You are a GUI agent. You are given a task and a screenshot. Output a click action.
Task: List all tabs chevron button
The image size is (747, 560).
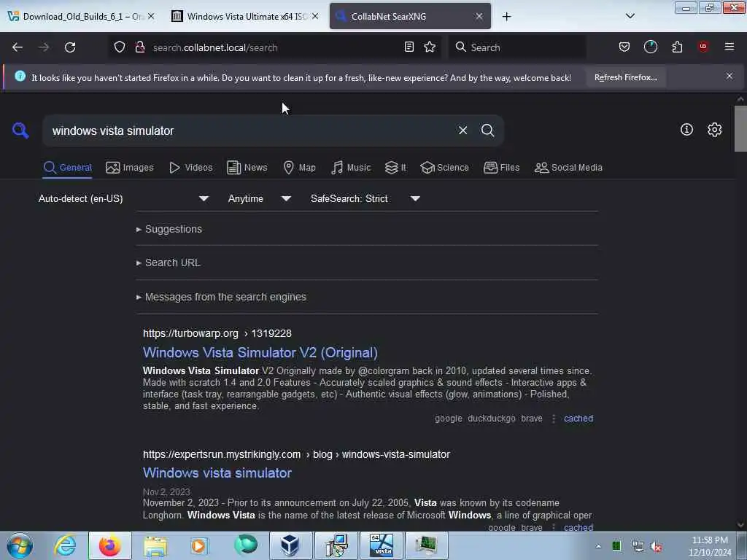coord(630,16)
